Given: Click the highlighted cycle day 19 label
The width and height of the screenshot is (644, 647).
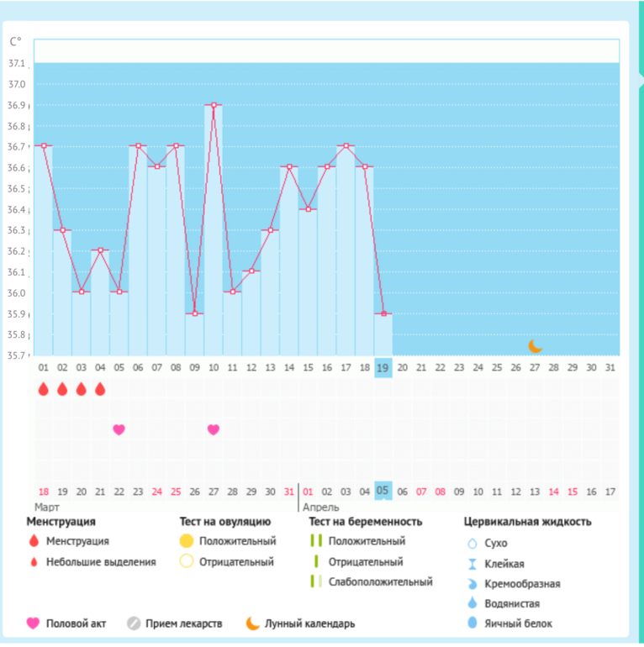Looking at the screenshot, I should click(x=383, y=367).
